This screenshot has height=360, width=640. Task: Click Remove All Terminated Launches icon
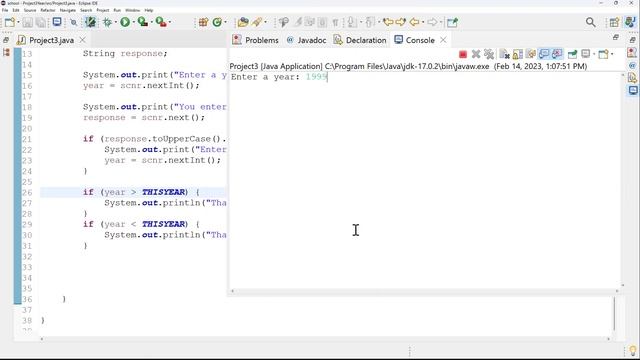pos(489,54)
